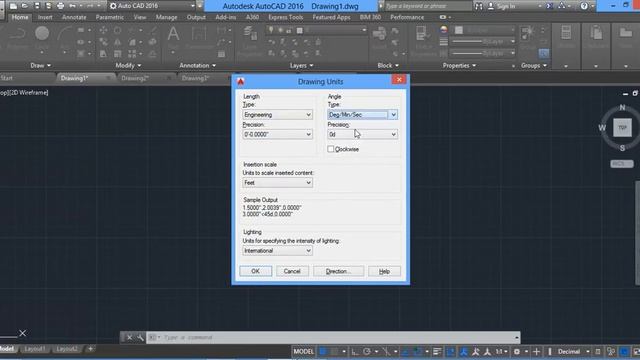Image resolution: width=640 pixels, height=360 pixels.
Task: Click the Group icon in Groups panel
Action: click(527, 33)
